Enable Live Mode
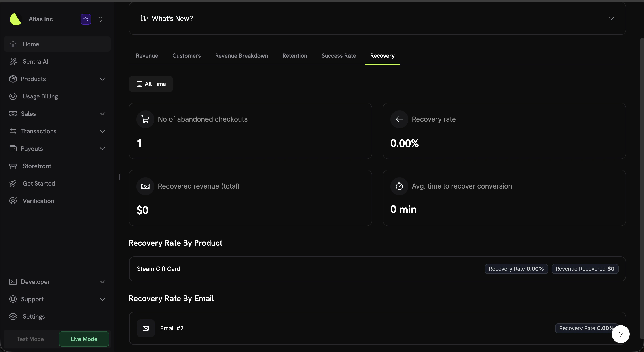The width and height of the screenshot is (644, 352). 84,339
